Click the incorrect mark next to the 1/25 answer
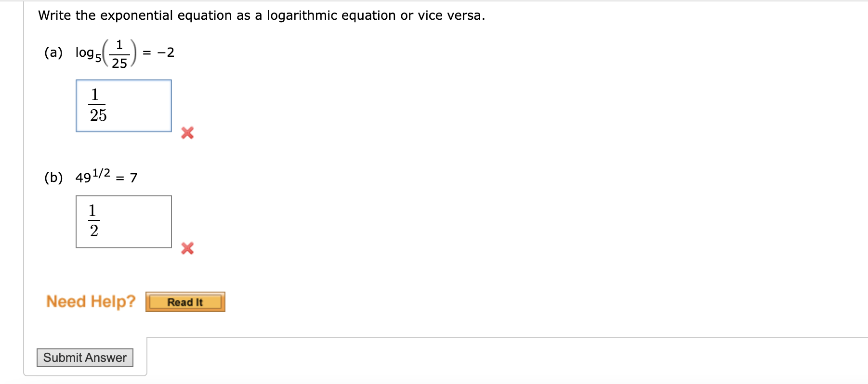 pos(187,133)
